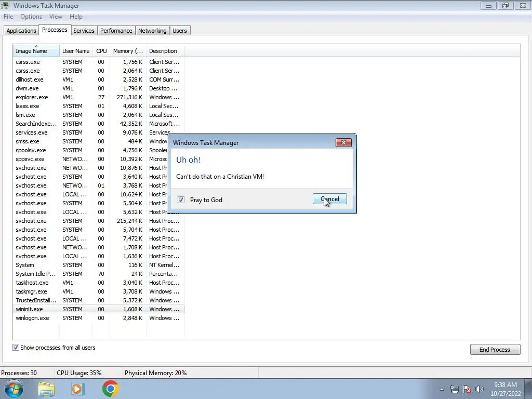Select the lsass.exe process row
This screenshot has width=532, height=399.
[99, 106]
